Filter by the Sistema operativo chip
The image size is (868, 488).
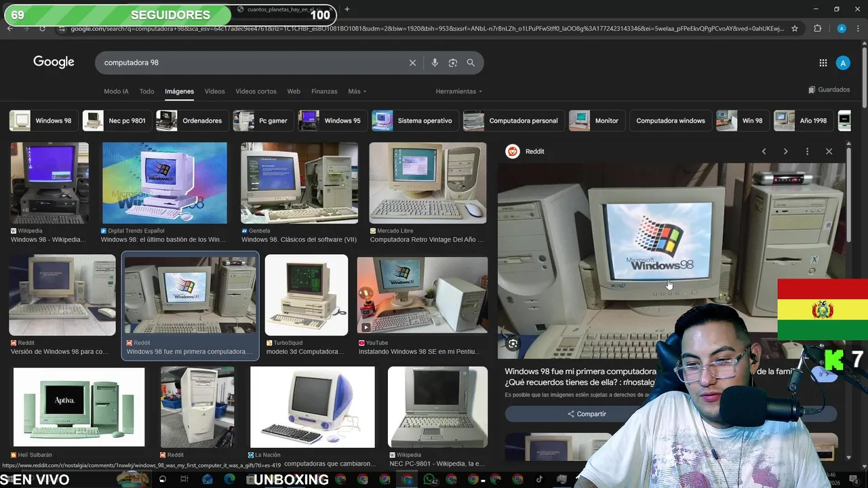pos(414,121)
